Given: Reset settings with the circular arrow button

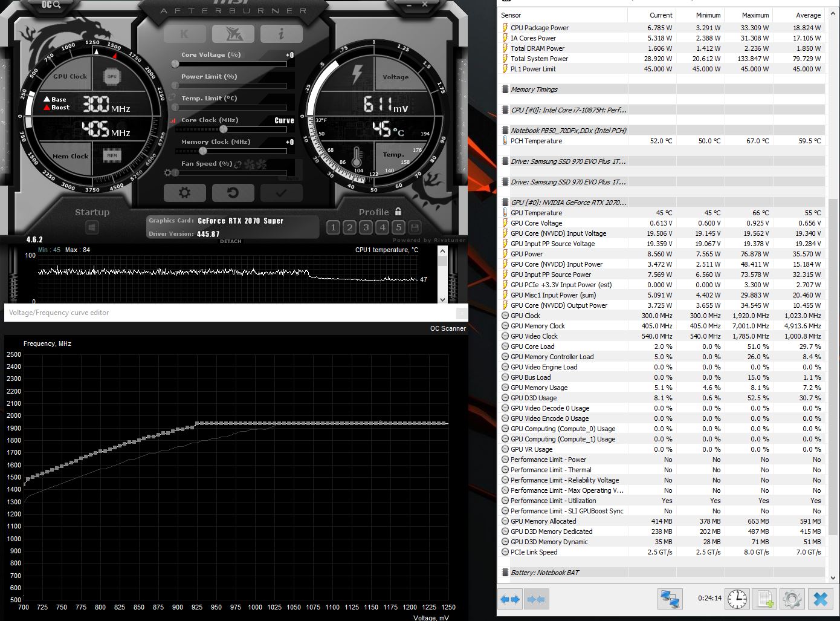Looking at the screenshot, I should point(233,193).
